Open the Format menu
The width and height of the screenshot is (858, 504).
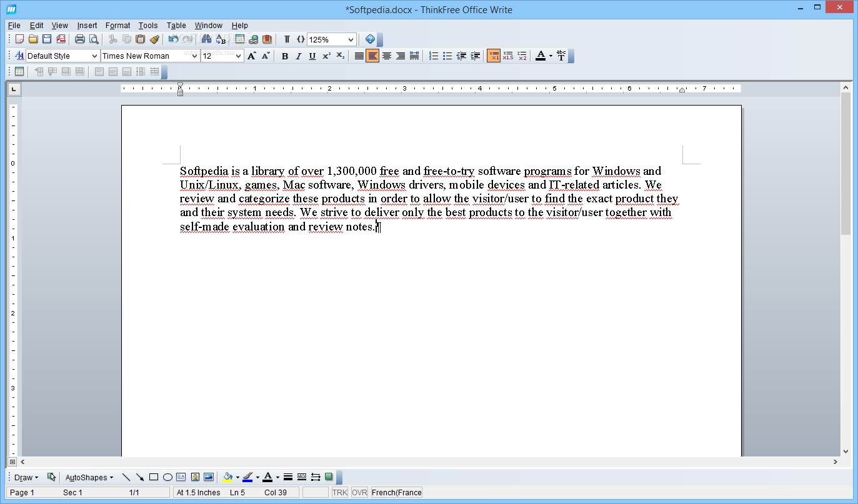point(117,26)
